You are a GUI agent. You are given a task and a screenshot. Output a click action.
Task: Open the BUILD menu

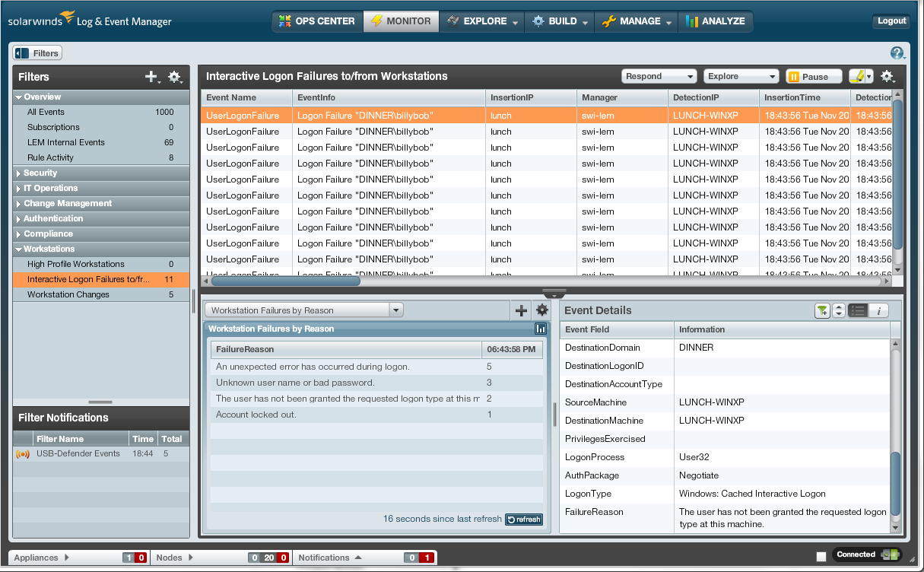coord(560,21)
